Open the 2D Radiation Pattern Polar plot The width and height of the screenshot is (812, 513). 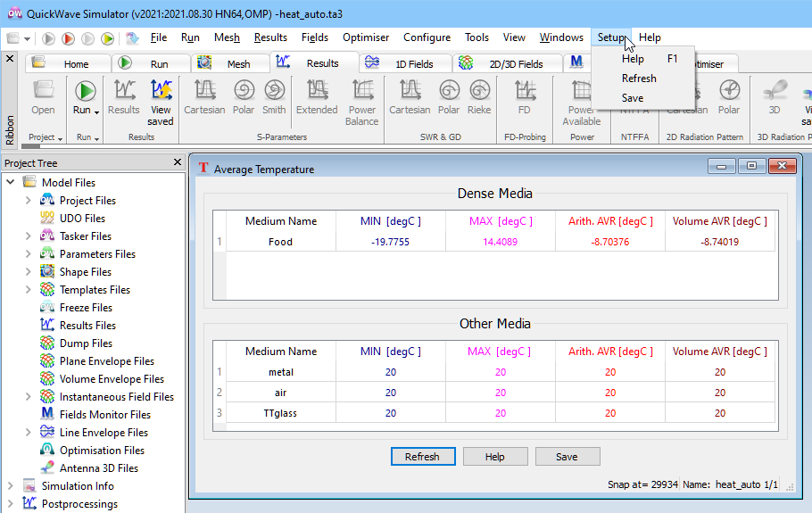click(x=729, y=97)
